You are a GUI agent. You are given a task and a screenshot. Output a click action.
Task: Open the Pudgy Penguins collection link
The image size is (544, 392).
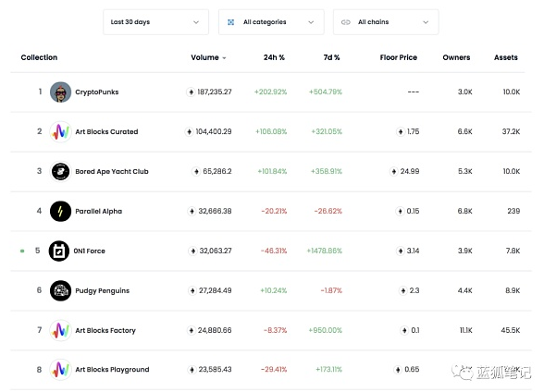103,290
